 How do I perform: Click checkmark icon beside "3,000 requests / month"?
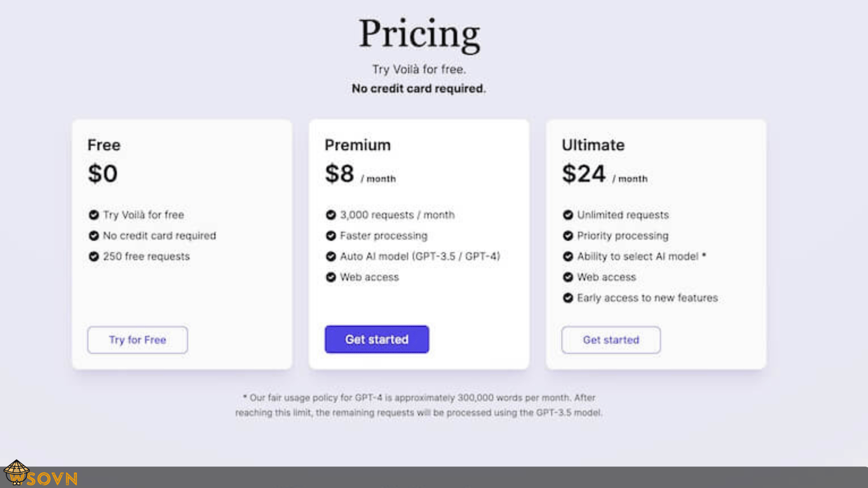[331, 215]
